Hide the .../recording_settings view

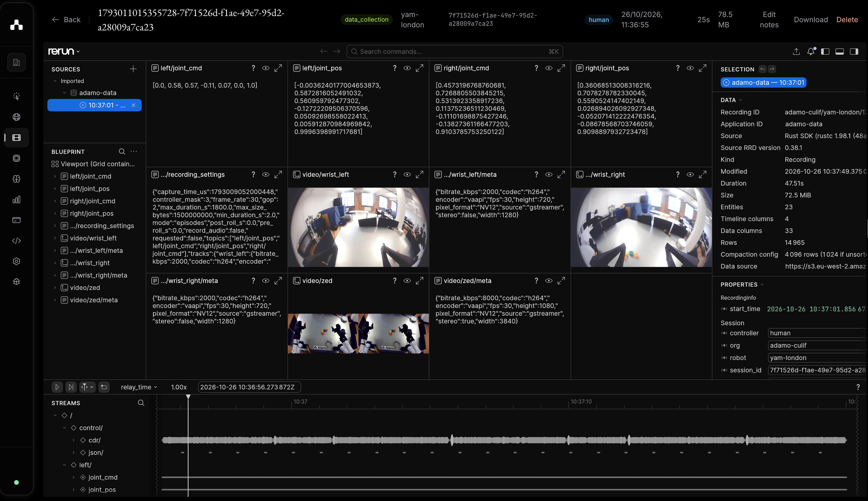click(x=266, y=174)
